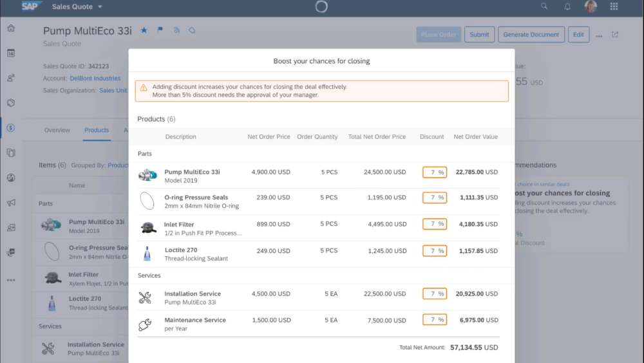Open the megaphone marketing icon in sidebar

click(x=11, y=203)
